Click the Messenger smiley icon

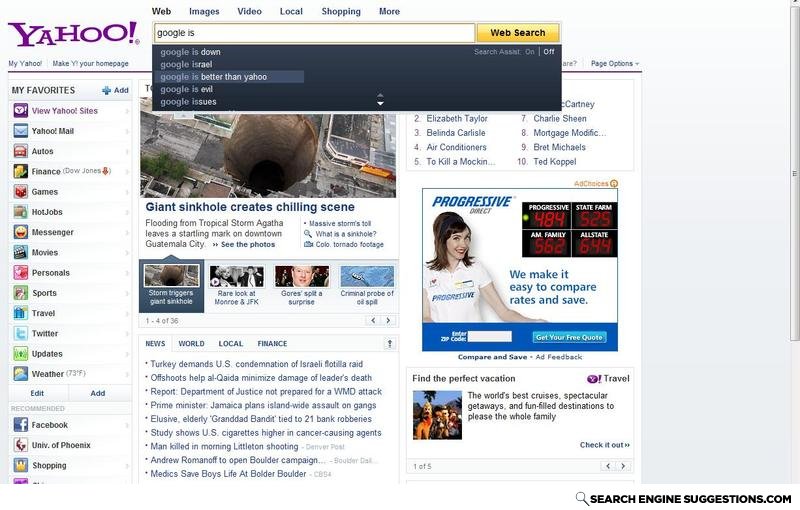pyautogui.click(x=20, y=232)
